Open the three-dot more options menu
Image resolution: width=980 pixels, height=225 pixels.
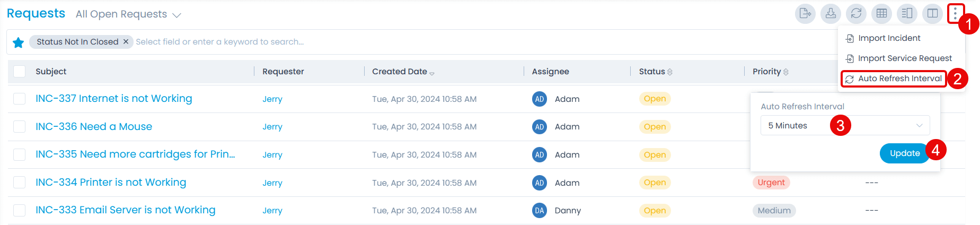(955, 14)
